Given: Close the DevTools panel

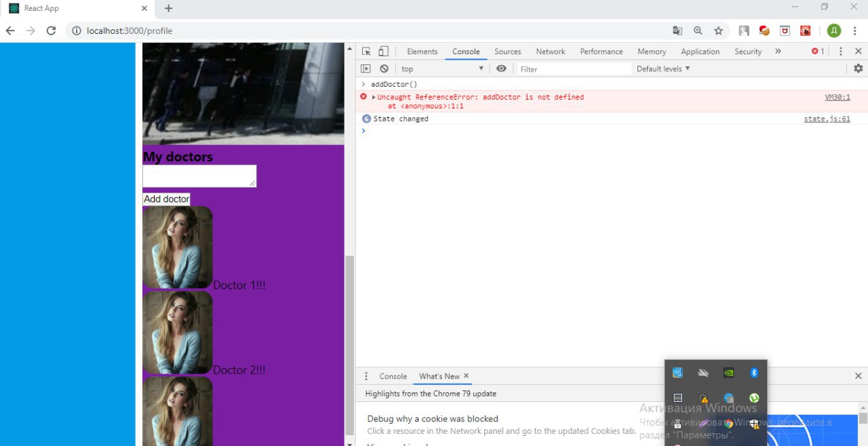Looking at the screenshot, I should (858, 52).
